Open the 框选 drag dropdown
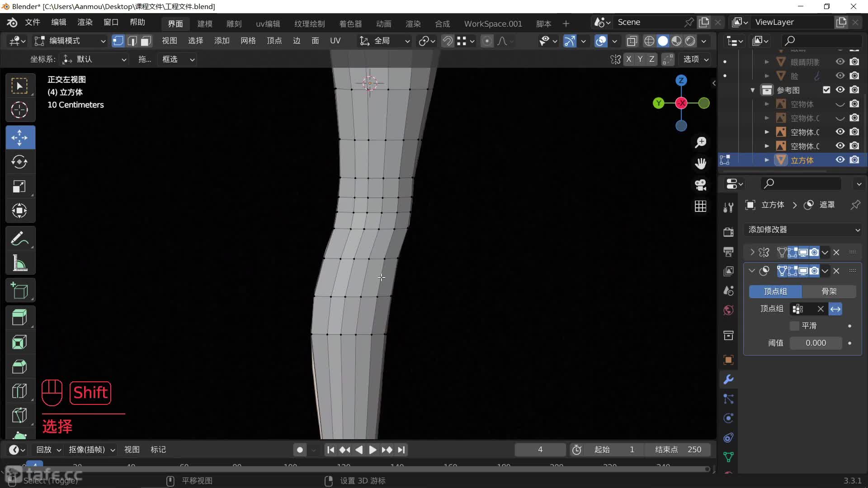This screenshot has height=488, width=868. click(177, 59)
